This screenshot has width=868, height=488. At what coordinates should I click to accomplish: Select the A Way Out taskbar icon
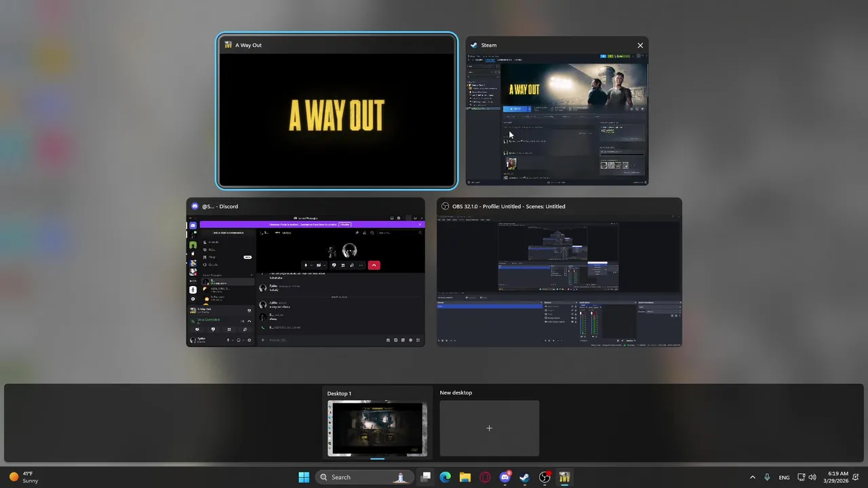tap(564, 477)
